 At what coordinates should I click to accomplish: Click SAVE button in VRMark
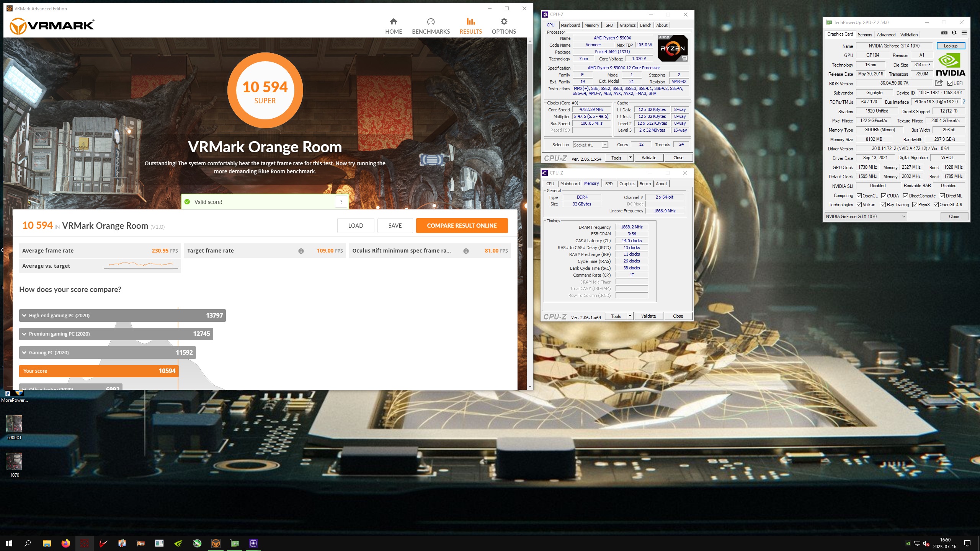(395, 225)
